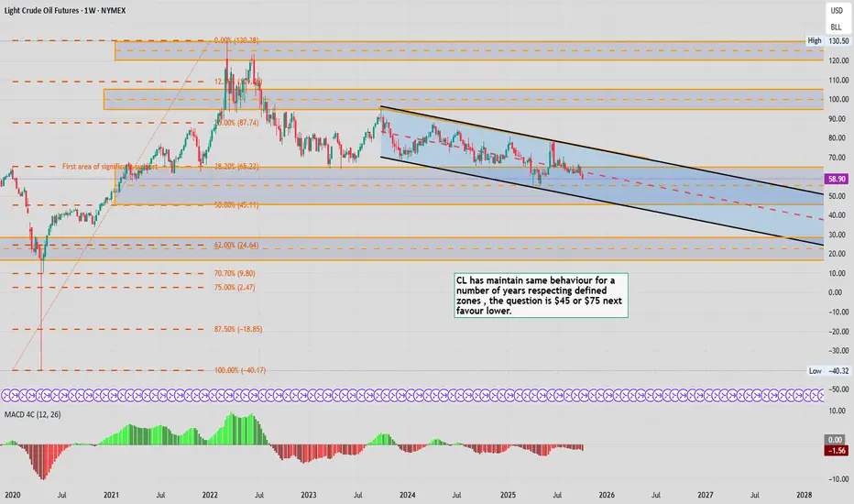Click the 40.00 price scale label

coord(838,215)
